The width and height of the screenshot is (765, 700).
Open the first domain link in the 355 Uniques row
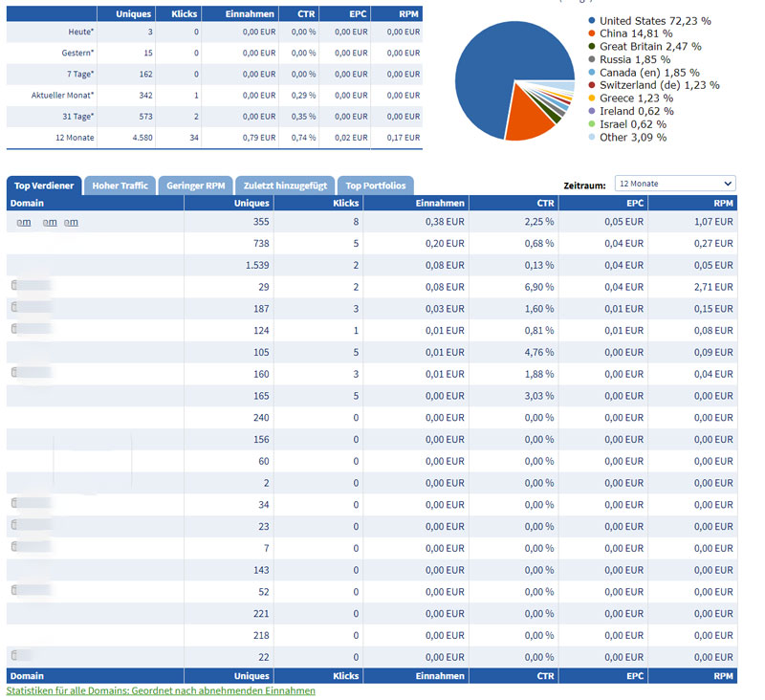tap(24, 223)
